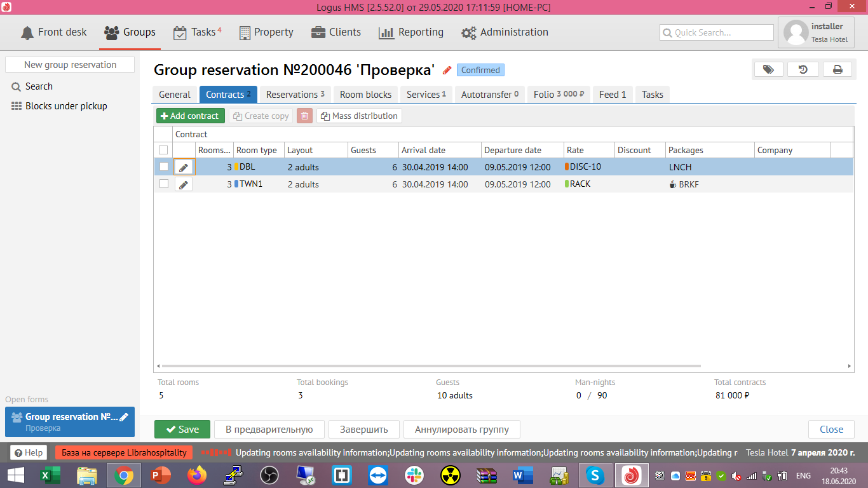Click the 'Завершить' button

tap(364, 430)
